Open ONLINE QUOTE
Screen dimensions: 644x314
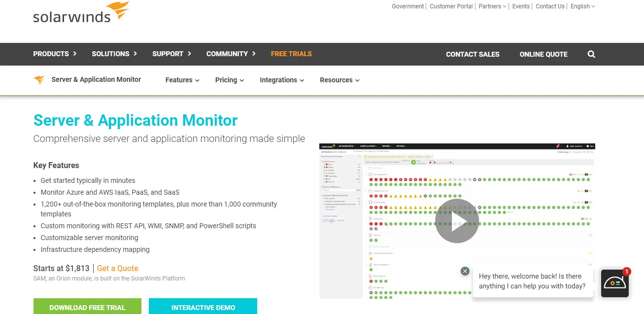click(x=543, y=54)
